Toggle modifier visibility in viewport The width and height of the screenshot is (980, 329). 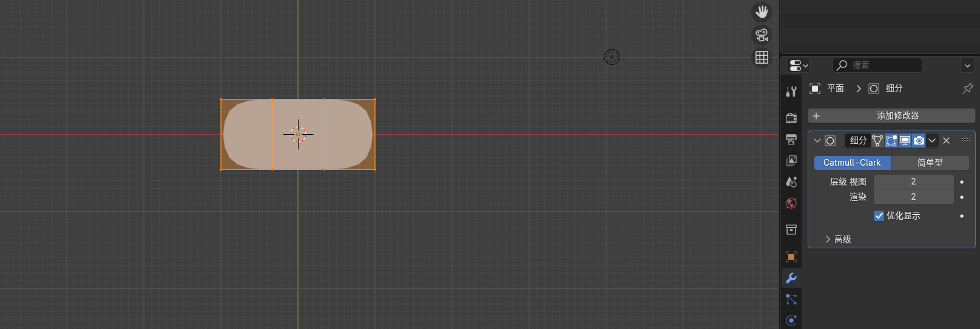coord(905,141)
